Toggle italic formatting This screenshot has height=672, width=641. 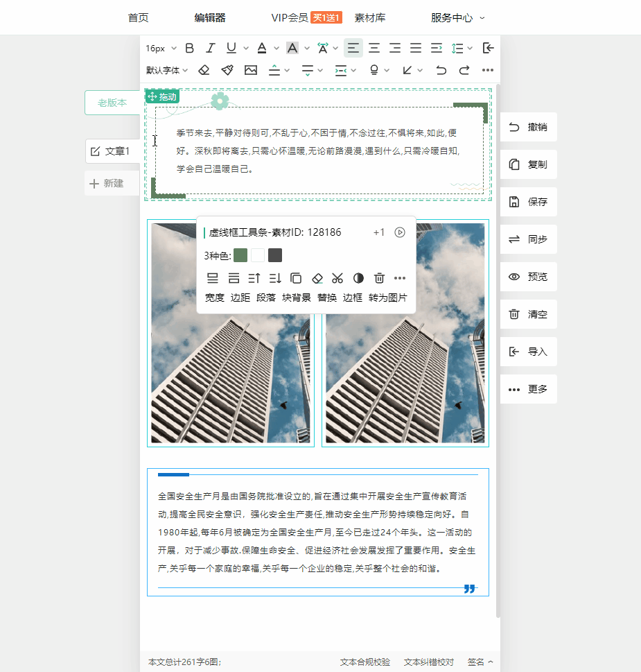tap(210, 48)
